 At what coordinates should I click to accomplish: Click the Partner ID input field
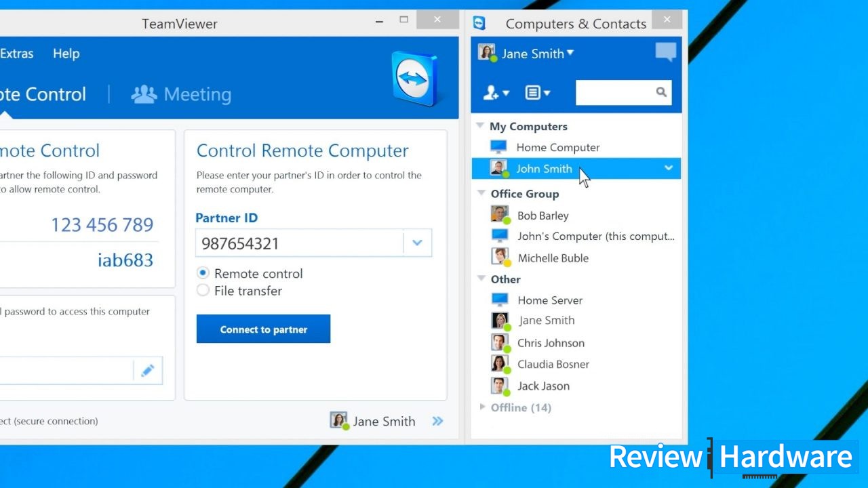[299, 243]
